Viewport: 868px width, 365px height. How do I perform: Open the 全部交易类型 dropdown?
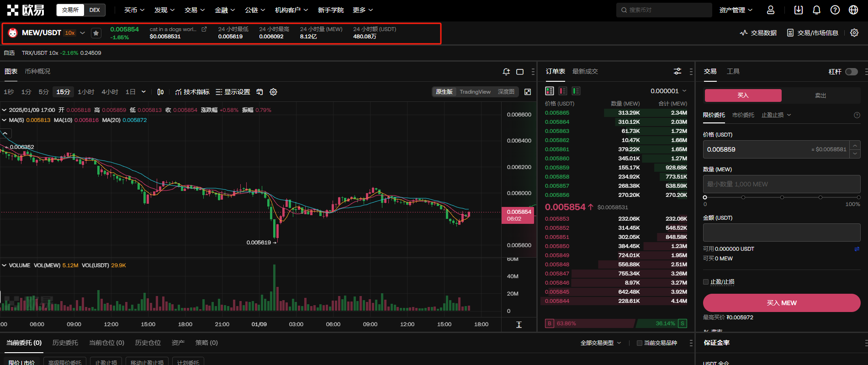tap(600, 343)
